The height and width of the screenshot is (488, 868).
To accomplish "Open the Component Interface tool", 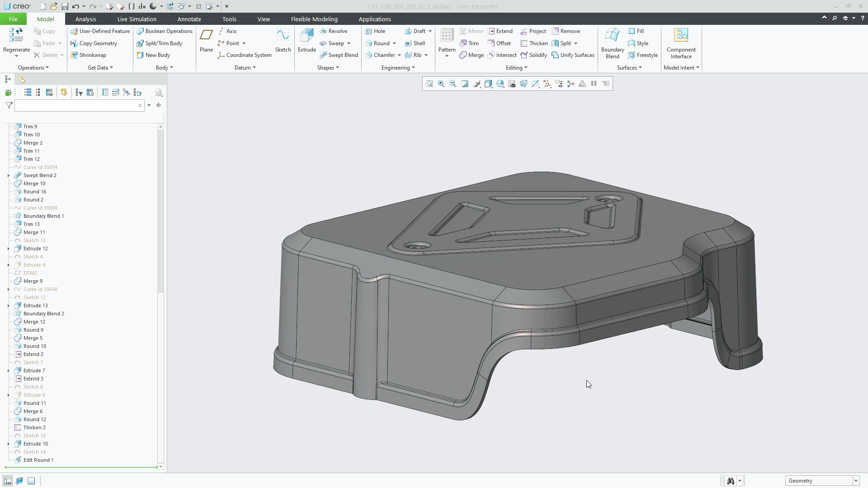I will pos(681,43).
